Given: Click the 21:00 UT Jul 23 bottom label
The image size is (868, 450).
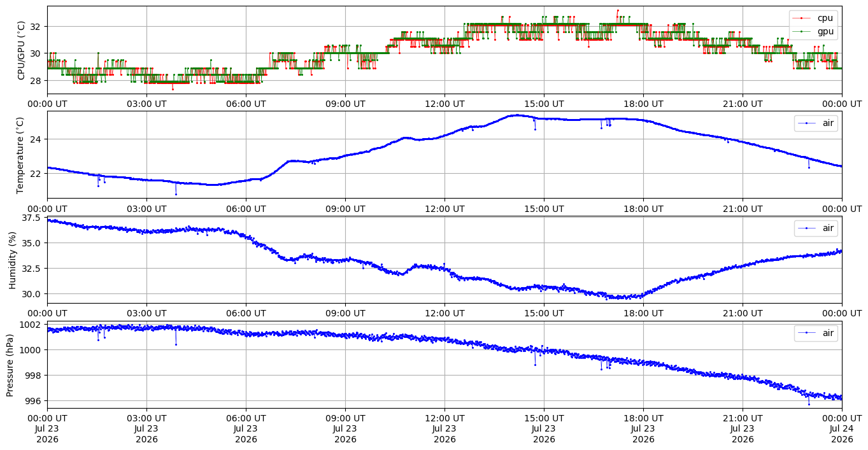Looking at the screenshot, I should click(x=743, y=429).
